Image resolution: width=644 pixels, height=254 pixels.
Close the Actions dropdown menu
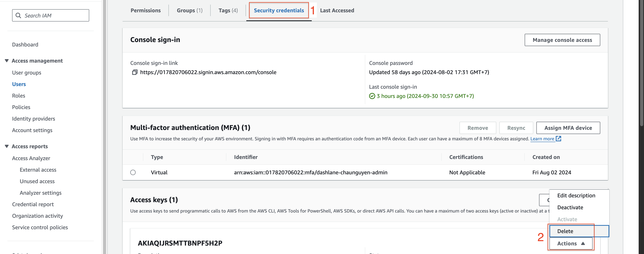(x=571, y=243)
